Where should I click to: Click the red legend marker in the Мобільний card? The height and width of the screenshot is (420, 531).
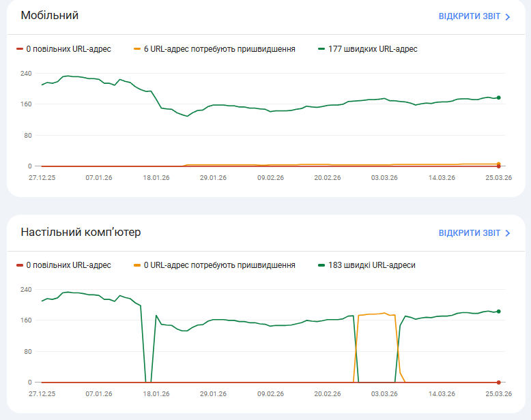[x=20, y=49]
